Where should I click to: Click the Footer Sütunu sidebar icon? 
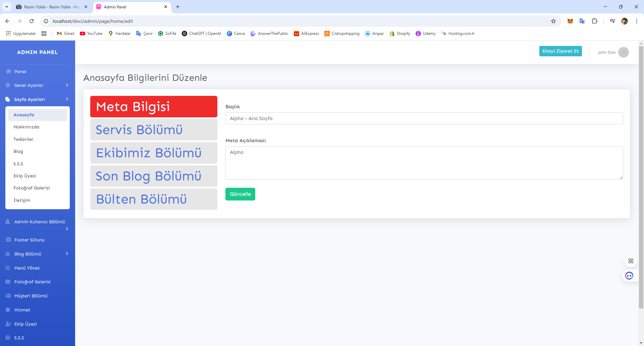(8, 240)
